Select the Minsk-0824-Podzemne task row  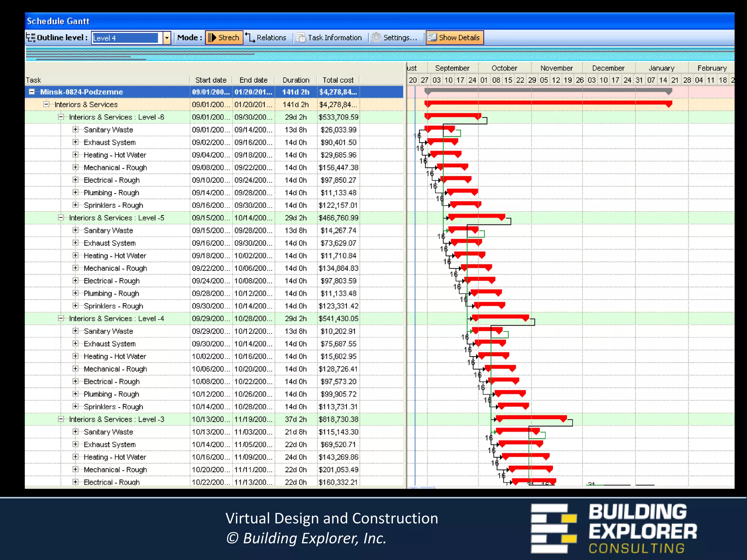tap(214, 92)
